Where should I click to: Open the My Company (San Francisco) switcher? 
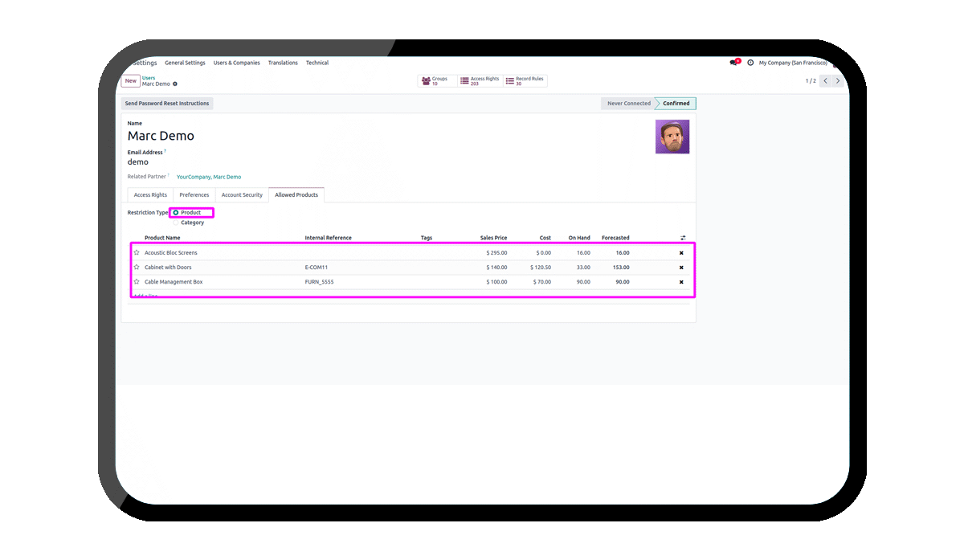793,63
